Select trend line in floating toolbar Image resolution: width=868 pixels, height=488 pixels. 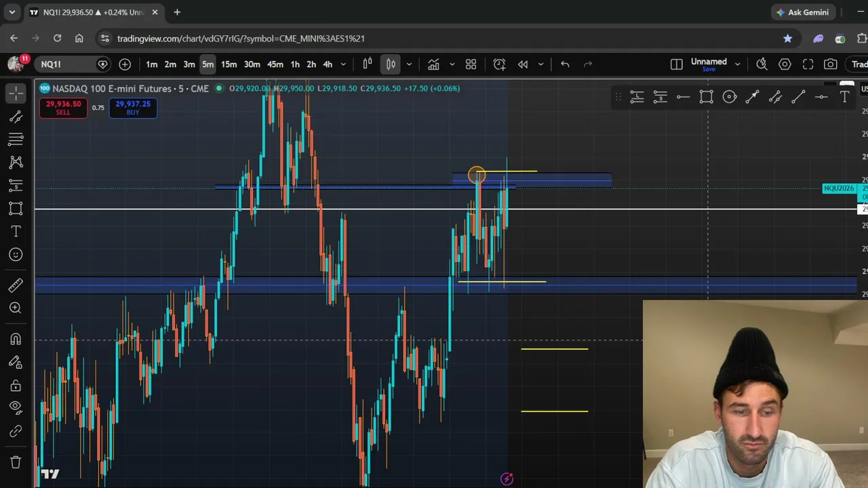click(x=799, y=98)
